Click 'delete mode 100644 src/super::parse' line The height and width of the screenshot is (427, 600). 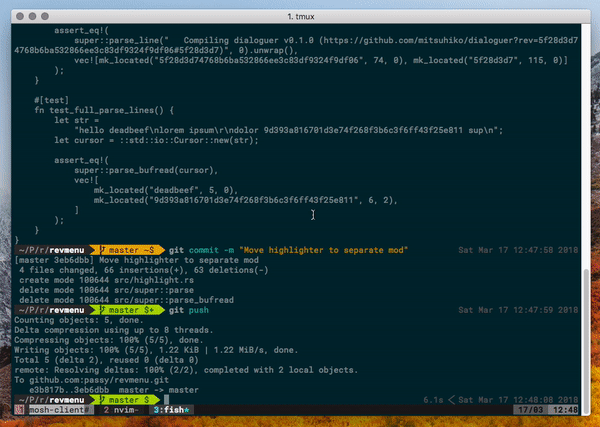(x=106, y=290)
